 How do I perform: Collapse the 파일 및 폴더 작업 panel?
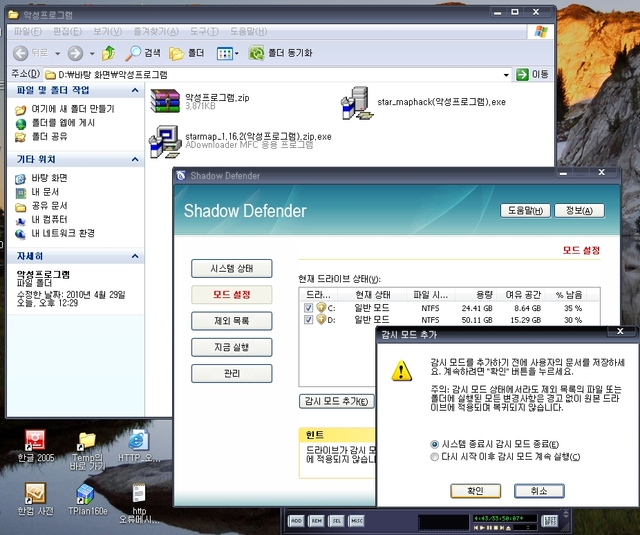(135, 90)
